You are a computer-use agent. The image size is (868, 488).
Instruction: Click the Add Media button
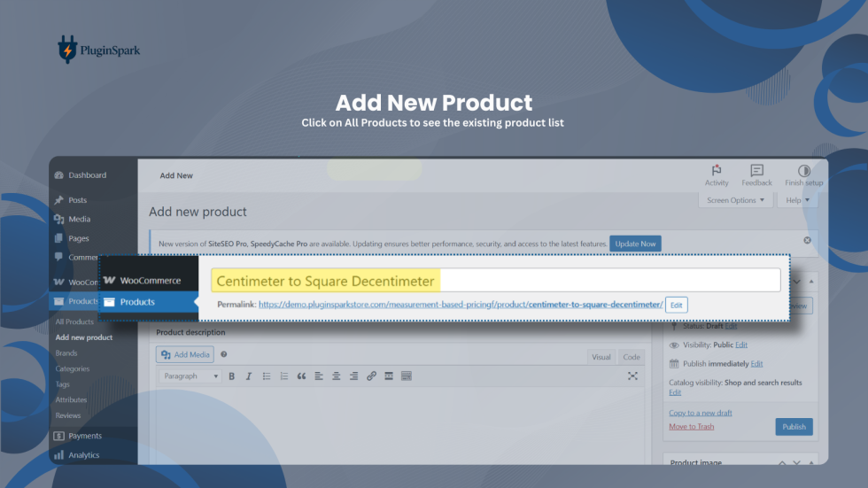[185, 354]
